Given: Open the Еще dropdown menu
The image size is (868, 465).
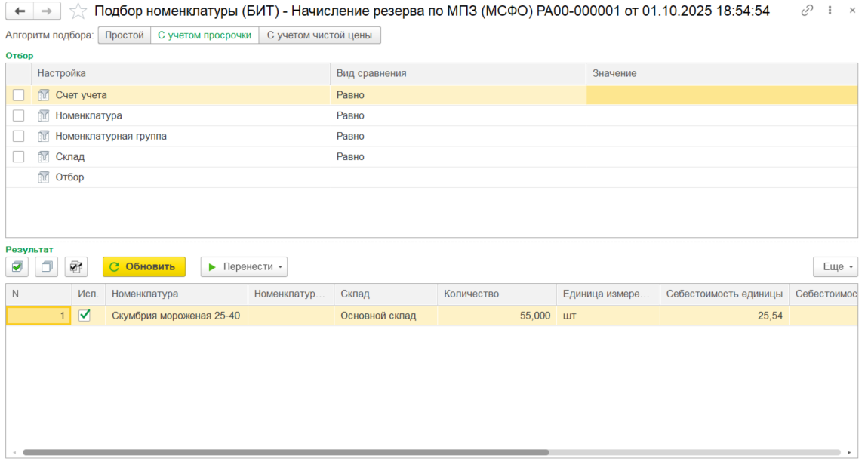Looking at the screenshot, I should 835,266.
